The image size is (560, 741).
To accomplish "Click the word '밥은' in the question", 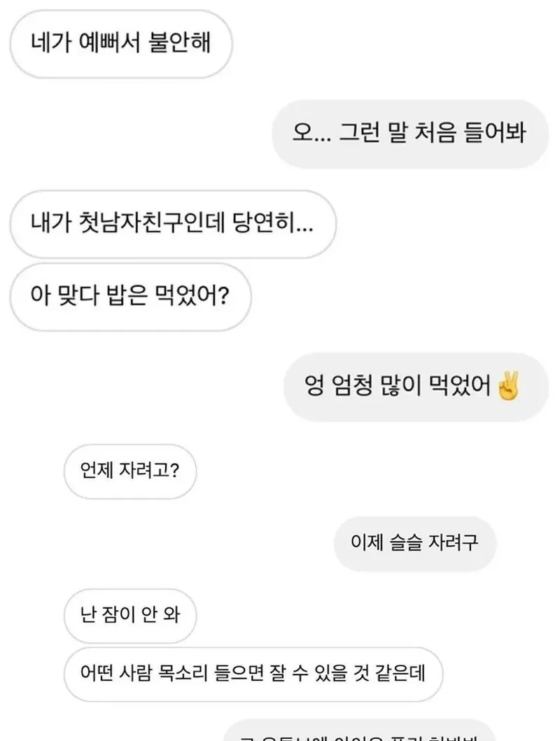I will (x=127, y=296).
